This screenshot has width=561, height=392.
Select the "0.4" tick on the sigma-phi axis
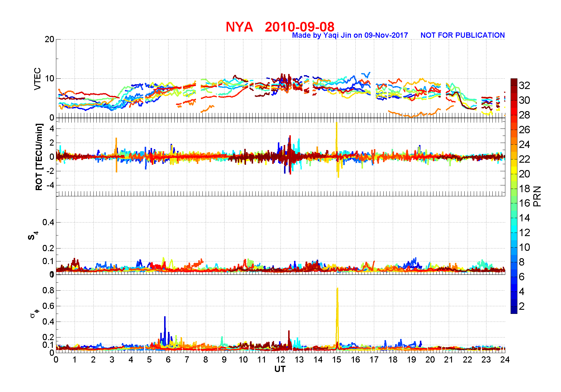tap(48, 322)
